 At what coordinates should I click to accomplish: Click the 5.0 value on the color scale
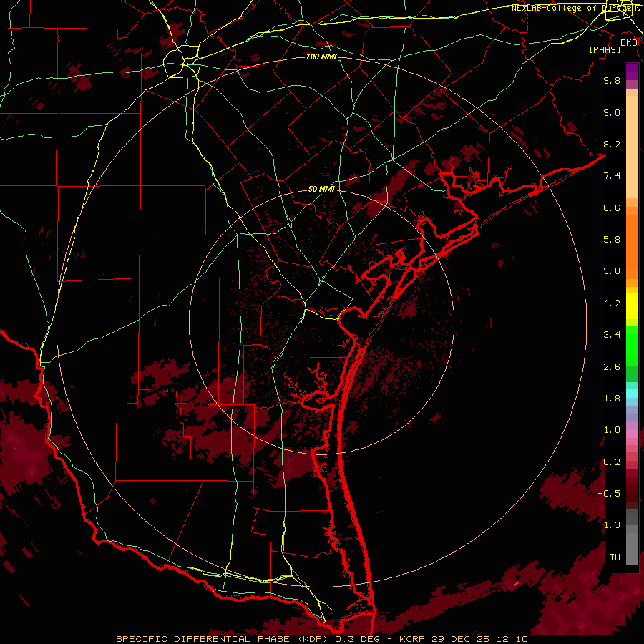tap(612, 271)
